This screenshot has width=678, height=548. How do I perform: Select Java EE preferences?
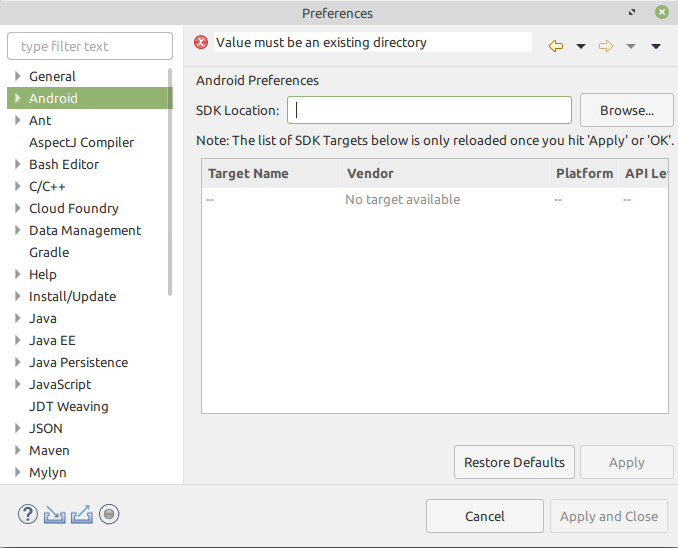coord(52,340)
